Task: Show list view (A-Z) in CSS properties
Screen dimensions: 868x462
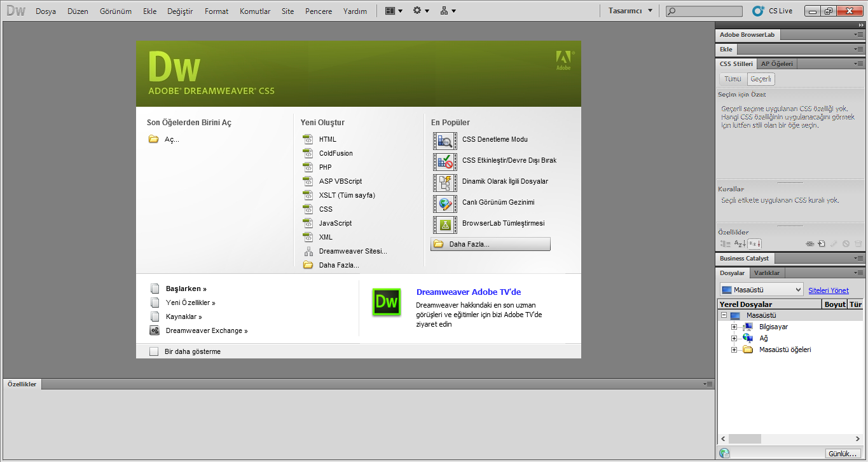Action: coord(740,243)
